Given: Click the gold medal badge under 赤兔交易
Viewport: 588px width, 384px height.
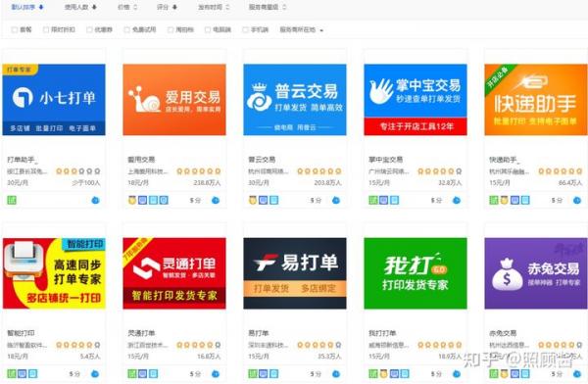Looking at the screenshot, I should pos(505,374).
